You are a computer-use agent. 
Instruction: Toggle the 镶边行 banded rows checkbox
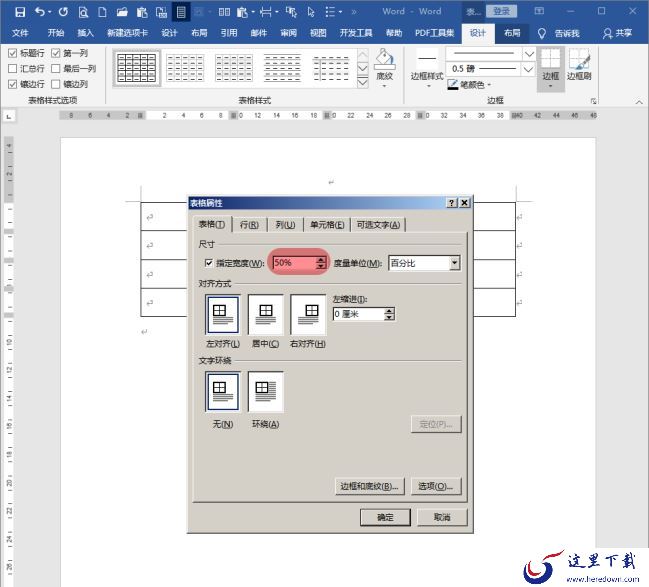point(13,84)
